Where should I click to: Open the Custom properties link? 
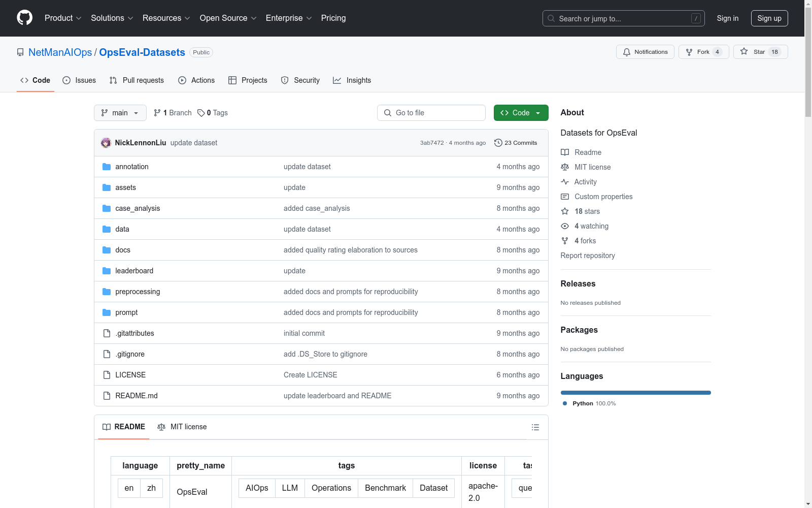[x=603, y=197]
